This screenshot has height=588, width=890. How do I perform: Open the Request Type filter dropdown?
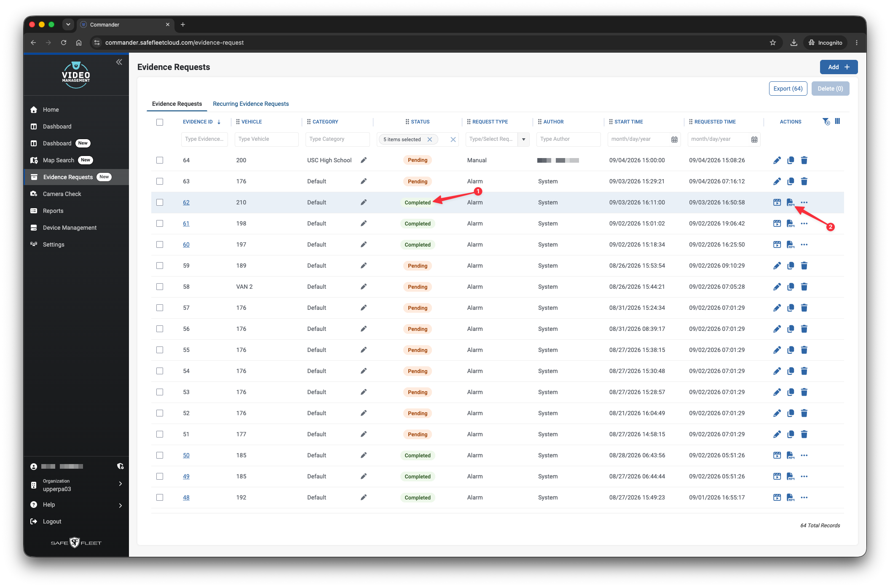(523, 139)
